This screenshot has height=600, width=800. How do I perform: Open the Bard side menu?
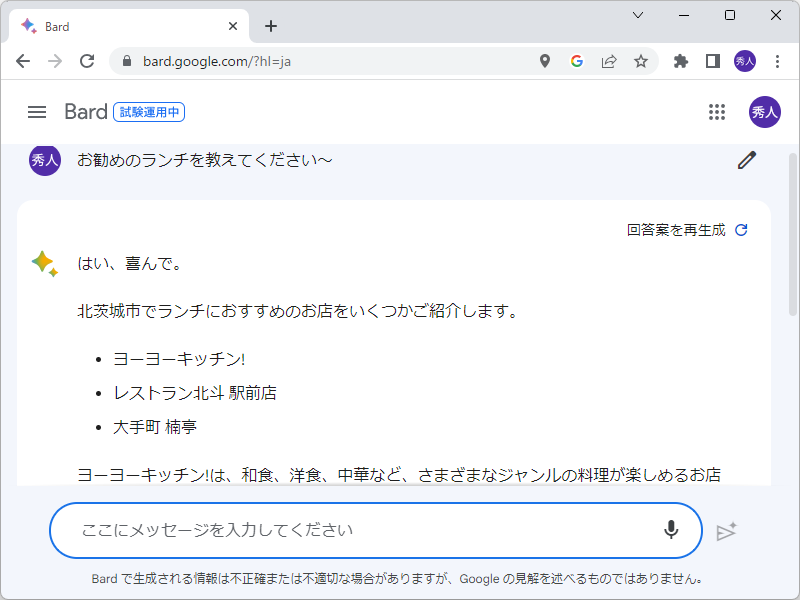point(36,112)
